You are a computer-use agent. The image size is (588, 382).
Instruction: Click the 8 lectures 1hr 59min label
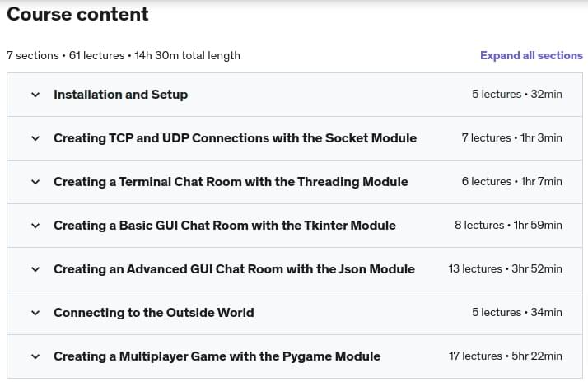pyautogui.click(x=508, y=226)
